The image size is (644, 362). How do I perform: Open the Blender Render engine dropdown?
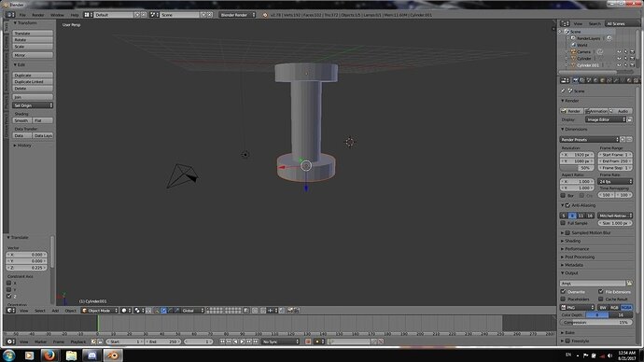[237, 15]
